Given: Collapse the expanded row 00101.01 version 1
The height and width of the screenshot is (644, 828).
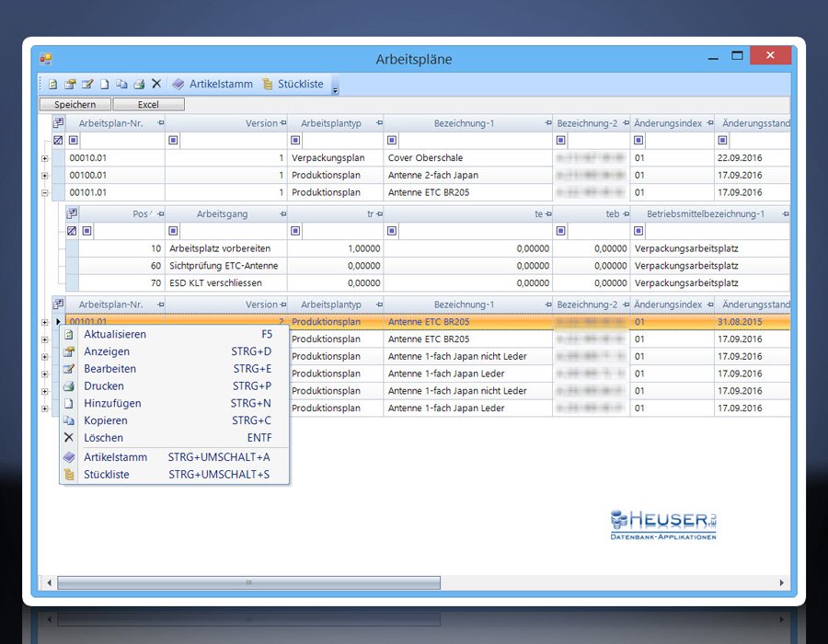Looking at the screenshot, I should 44,193.
